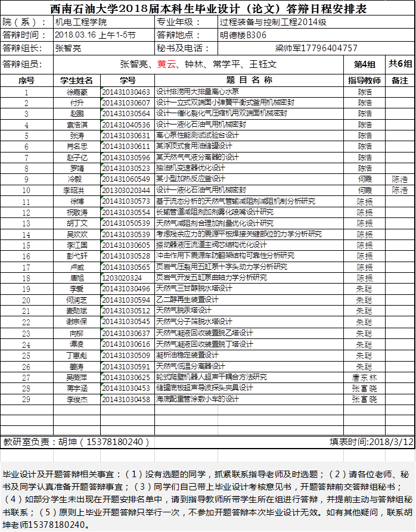
Task: Select student name 胡丁文
Action: 77,223
